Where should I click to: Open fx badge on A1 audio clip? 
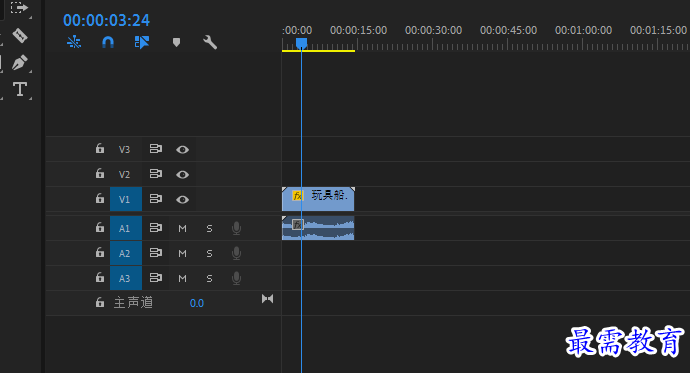298,224
